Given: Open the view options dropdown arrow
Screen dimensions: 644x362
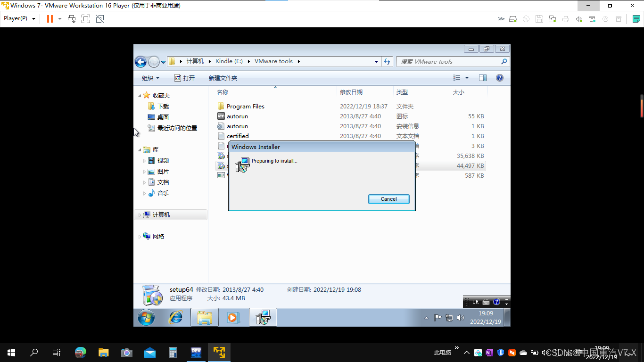Looking at the screenshot, I should pos(467,78).
